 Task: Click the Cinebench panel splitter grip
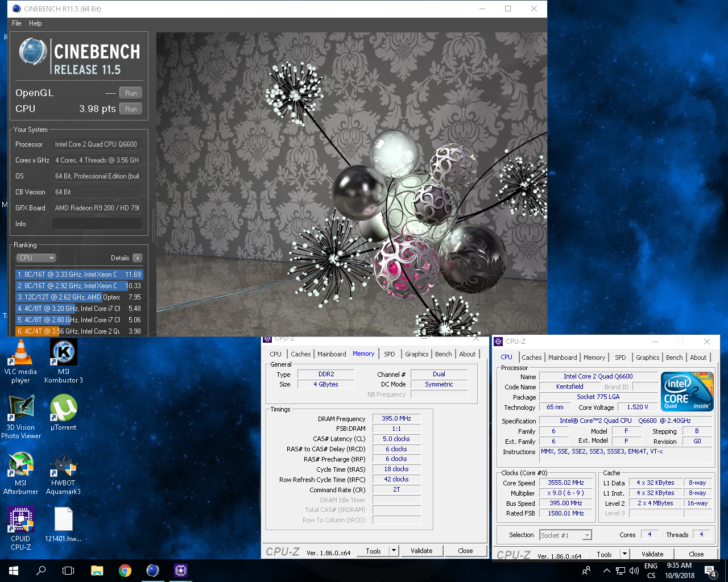click(152, 226)
